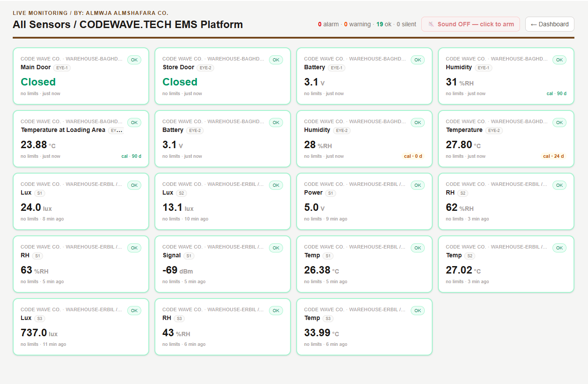Click 'no limits · 9 min ago' status line
Viewport: 588px width, 384px height.
pyautogui.click(x=326, y=219)
